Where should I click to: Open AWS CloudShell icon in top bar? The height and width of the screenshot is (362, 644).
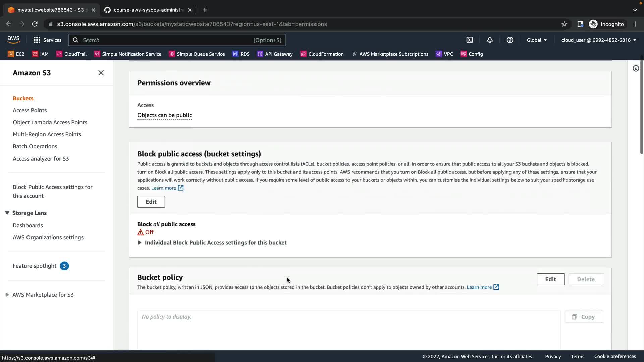[x=470, y=40]
